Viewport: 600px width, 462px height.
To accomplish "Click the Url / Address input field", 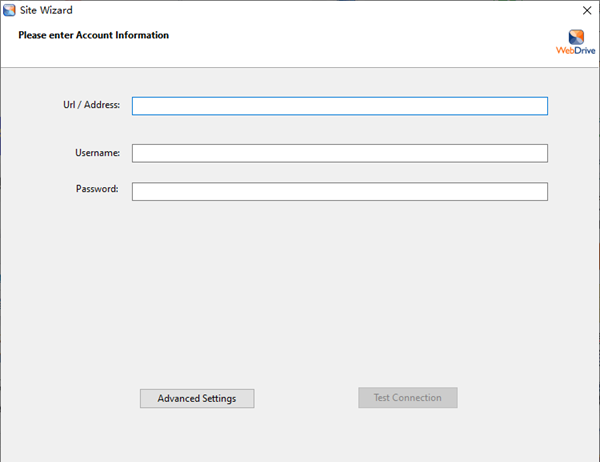I will pyautogui.click(x=340, y=106).
